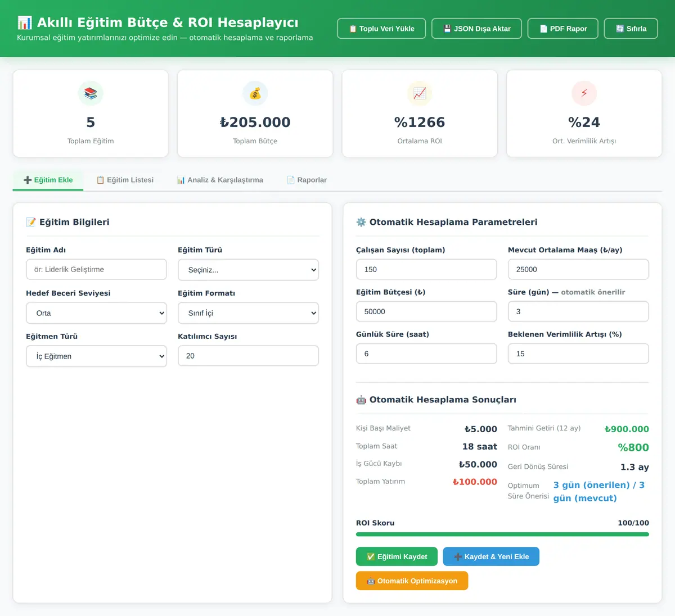Open the Eğitim Türü dropdown

pos(248,270)
